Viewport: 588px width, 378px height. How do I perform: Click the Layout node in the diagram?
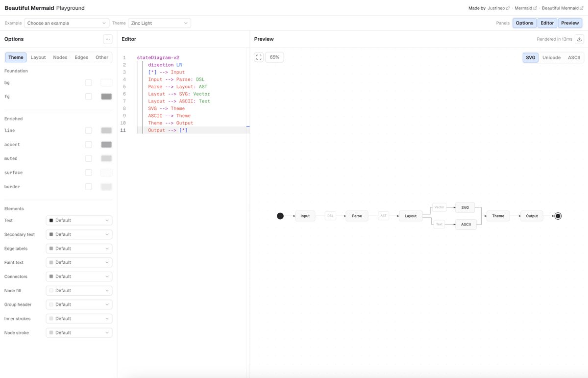click(411, 216)
